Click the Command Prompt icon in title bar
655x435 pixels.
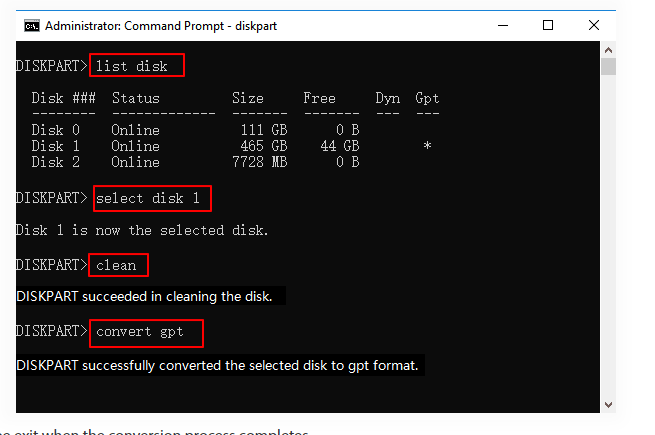pyautogui.click(x=31, y=25)
